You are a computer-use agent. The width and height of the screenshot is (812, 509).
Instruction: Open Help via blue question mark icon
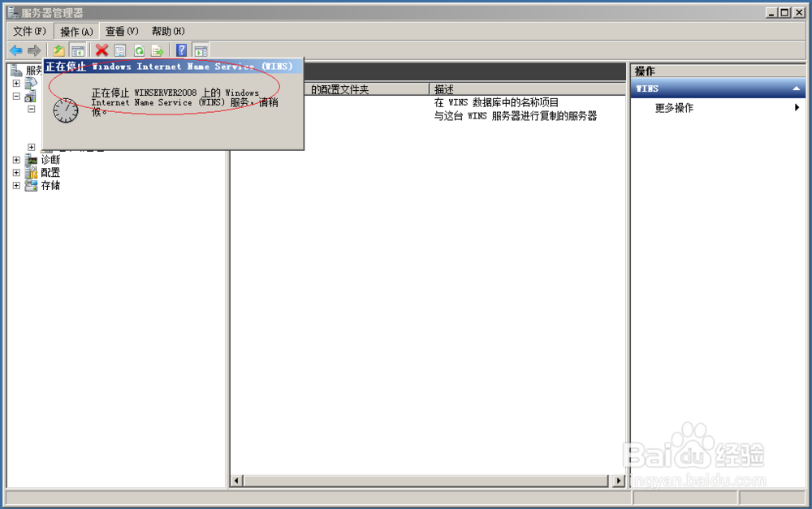point(181,50)
